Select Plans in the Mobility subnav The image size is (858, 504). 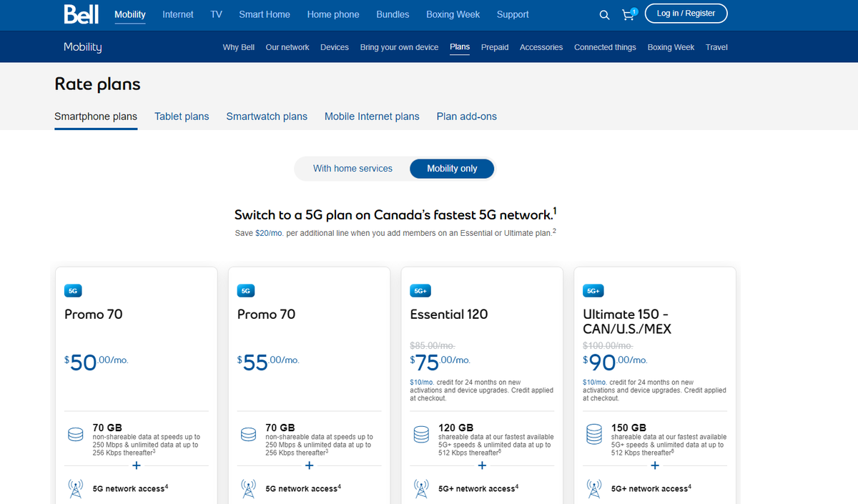coord(460,47)
